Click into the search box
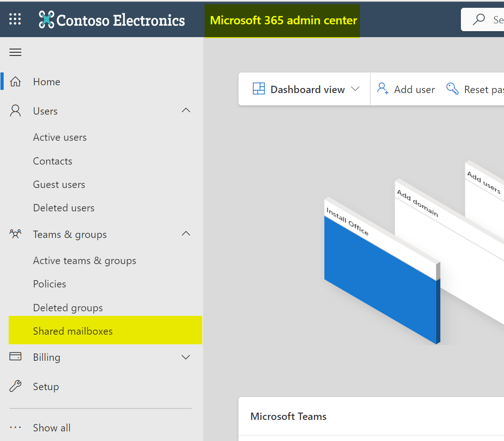The image size is (504, 441). click(x=482, y=20)
